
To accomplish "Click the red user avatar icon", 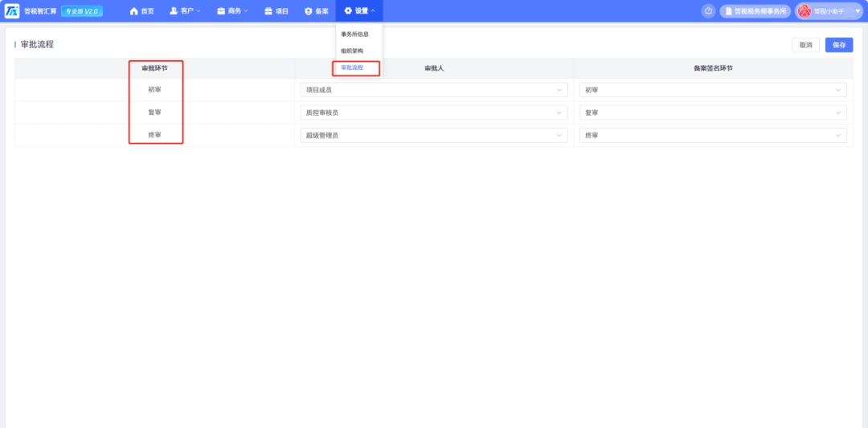I will coord(805,11).
